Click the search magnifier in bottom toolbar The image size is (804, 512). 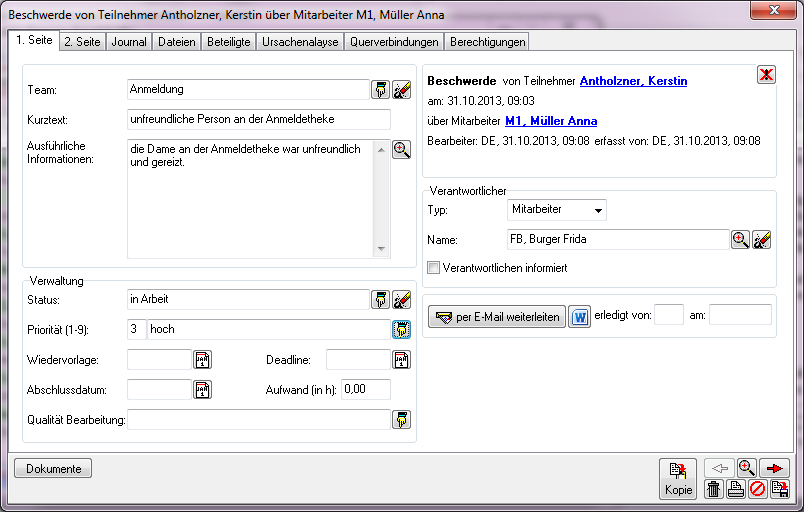[x=747, y=468]
